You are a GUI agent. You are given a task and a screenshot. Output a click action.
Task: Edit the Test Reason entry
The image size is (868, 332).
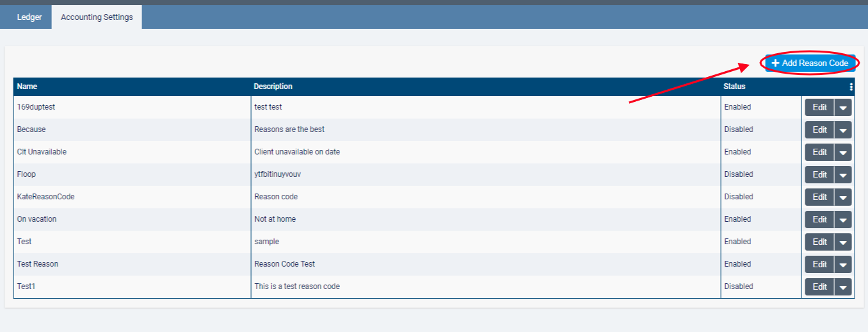[x=819, y=265]
